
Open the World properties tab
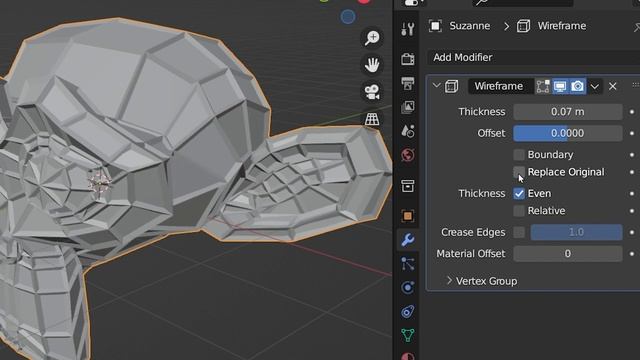pos(407,155)
